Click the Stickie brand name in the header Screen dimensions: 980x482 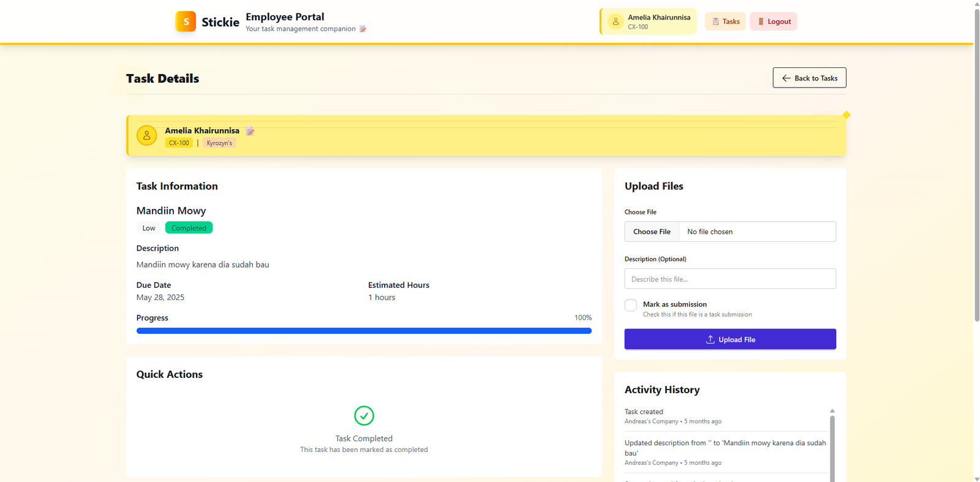[x=221, y=22]
